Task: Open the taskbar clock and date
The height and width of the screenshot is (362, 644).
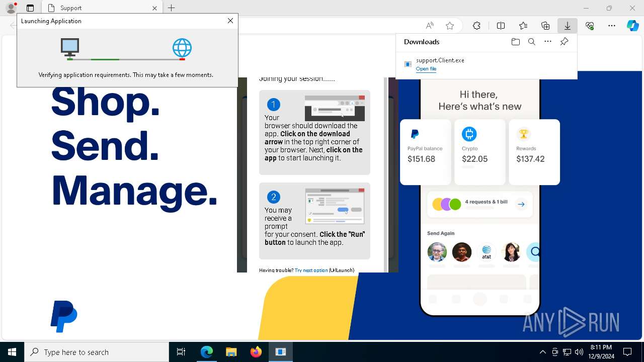Action: coord(601,352)
